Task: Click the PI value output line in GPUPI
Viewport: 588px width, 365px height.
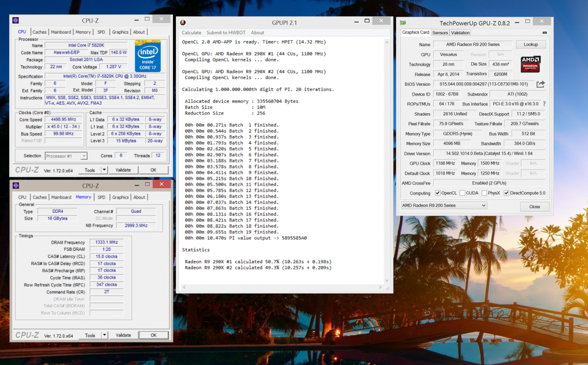Action: pyautogui.click(x=246, y=238)
